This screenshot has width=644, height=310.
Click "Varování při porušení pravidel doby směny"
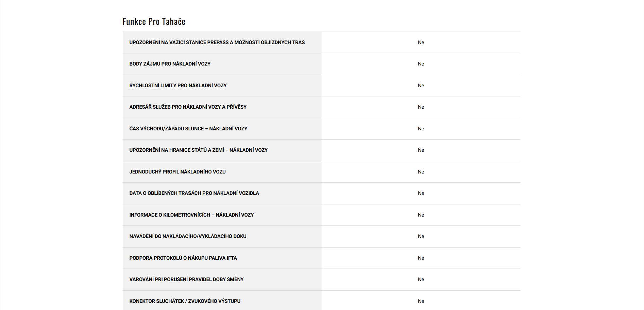[186, 279]
